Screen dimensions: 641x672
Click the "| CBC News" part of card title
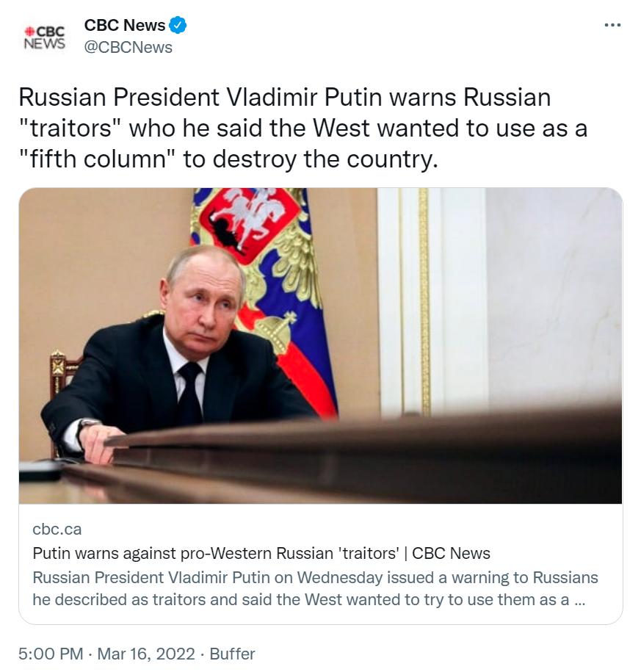pyautogui.click(x=447, y=553)
